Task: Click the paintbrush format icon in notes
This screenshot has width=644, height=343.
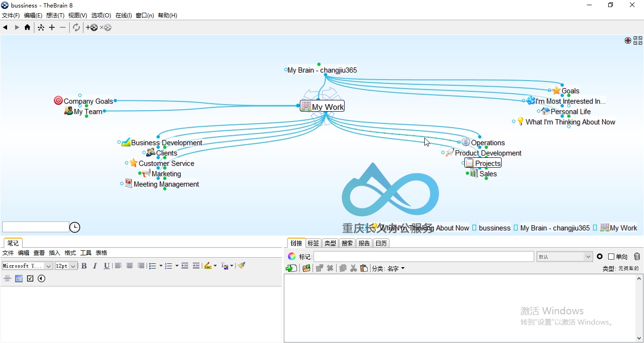Action: pyautogui.click(x=241, y=266)
